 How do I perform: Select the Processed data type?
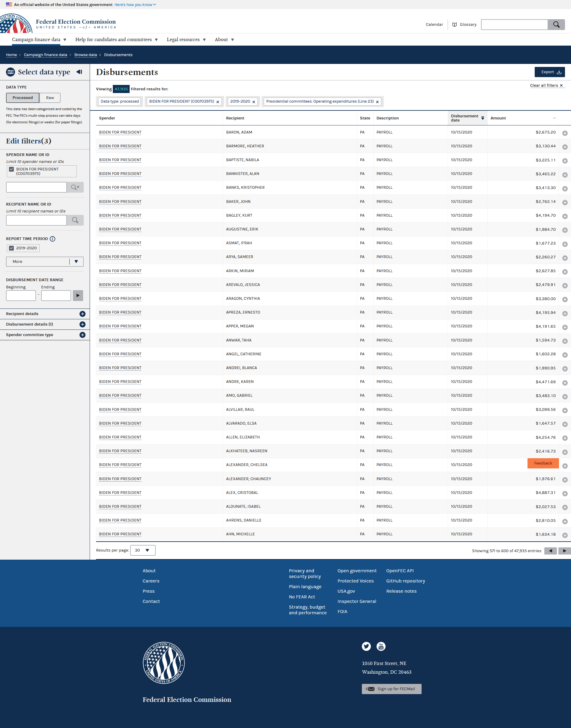23,98
